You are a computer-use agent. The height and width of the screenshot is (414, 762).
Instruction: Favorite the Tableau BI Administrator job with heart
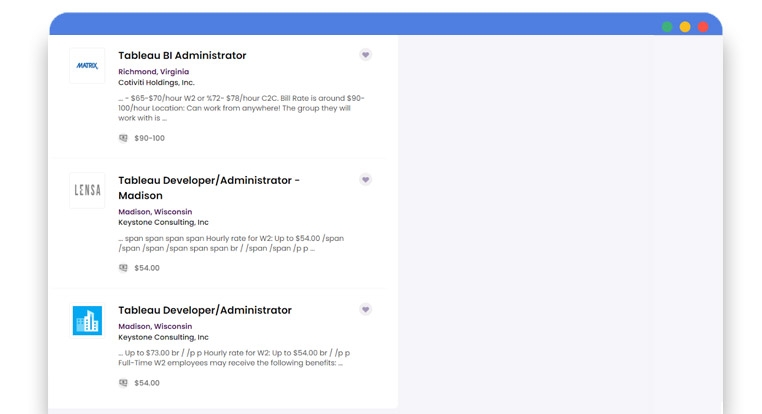(x=365, y=55)
